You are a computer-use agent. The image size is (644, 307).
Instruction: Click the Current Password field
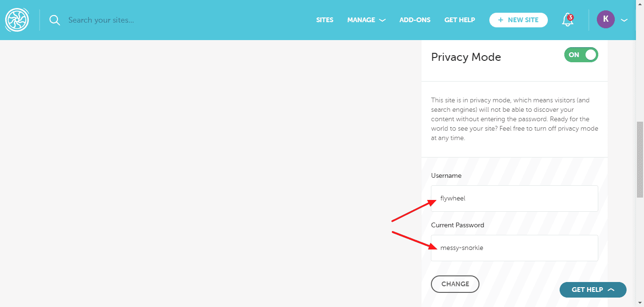coord(514,248)
